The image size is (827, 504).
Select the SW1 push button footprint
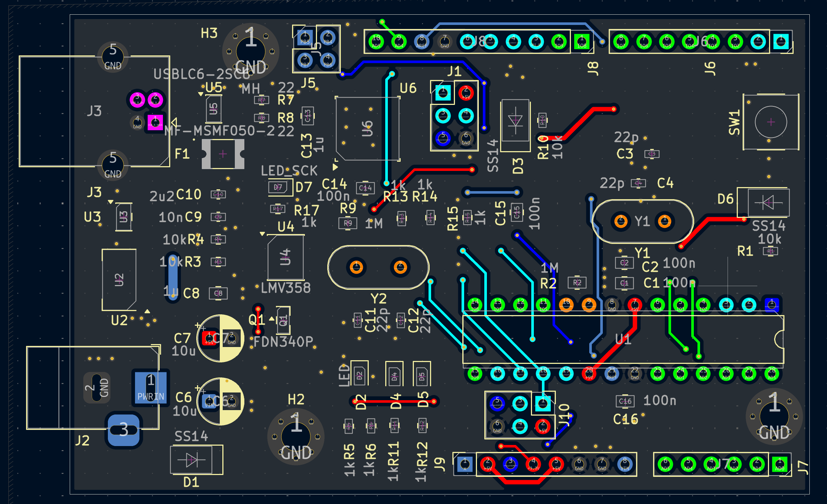[x=770, y=122]
